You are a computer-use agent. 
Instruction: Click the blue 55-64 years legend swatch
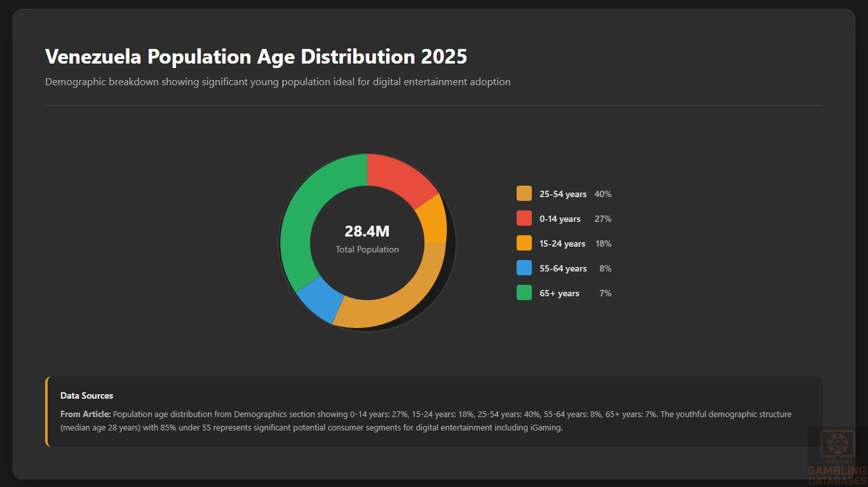[x=524, y=268]
